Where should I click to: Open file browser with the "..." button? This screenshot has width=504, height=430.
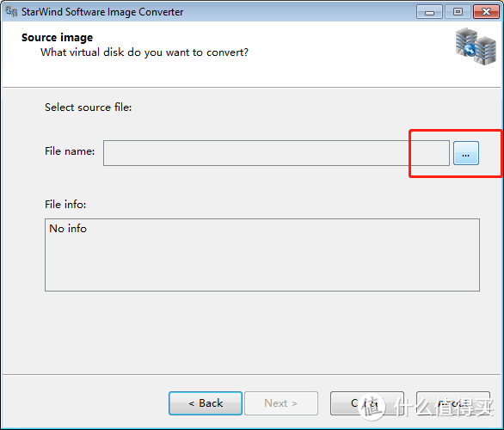pos(466,153)
